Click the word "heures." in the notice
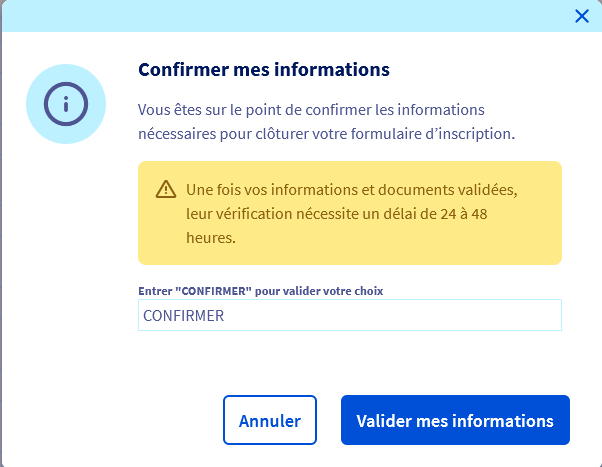 tap(210, 238)
